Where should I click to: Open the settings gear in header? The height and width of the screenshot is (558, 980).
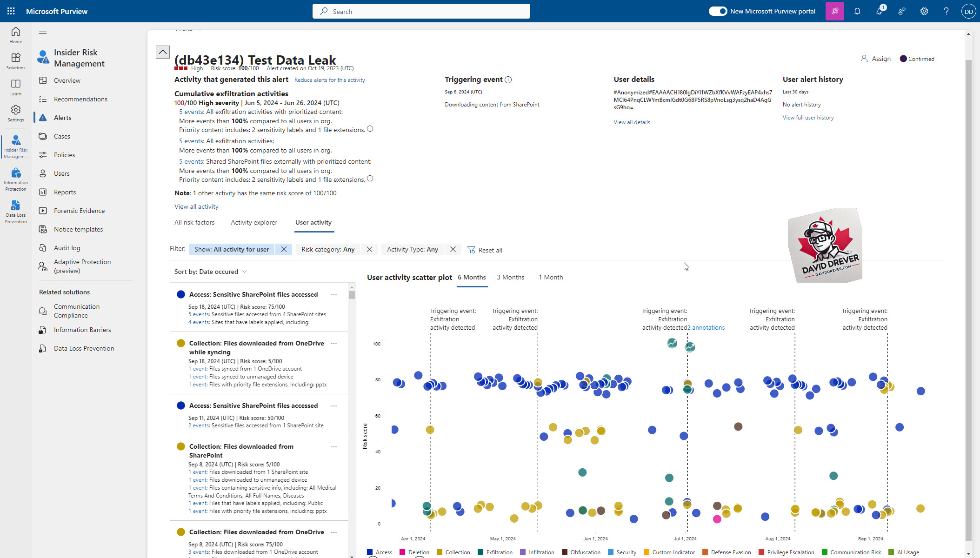pos(924,11)
